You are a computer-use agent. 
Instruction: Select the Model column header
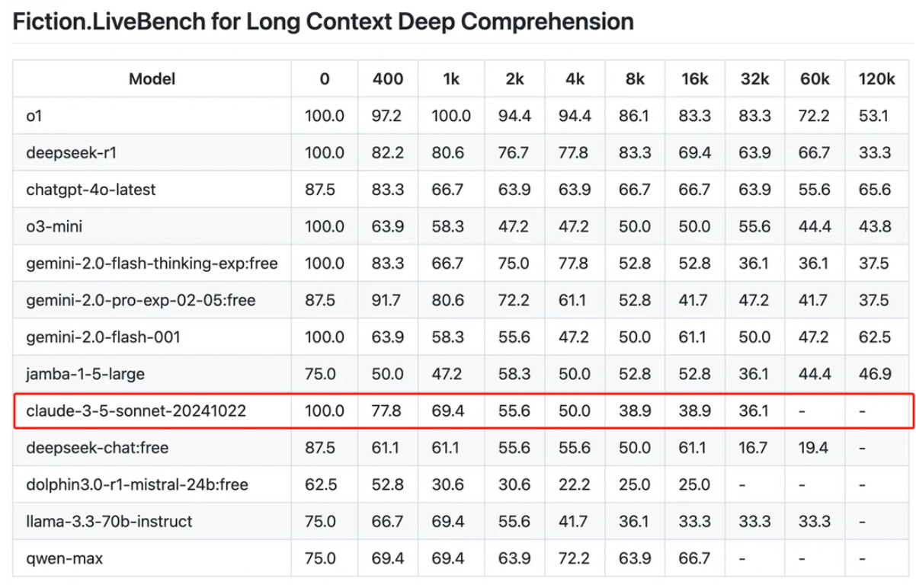click(152, 78)
